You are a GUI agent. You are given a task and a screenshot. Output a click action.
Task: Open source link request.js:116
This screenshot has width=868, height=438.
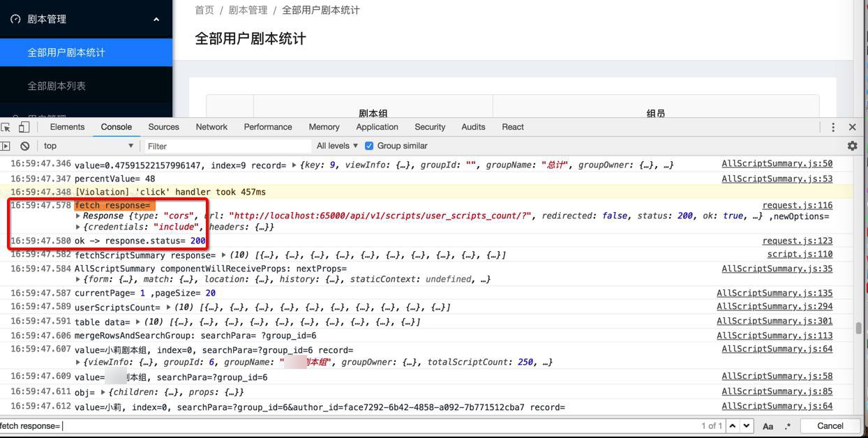click(798, 206)
